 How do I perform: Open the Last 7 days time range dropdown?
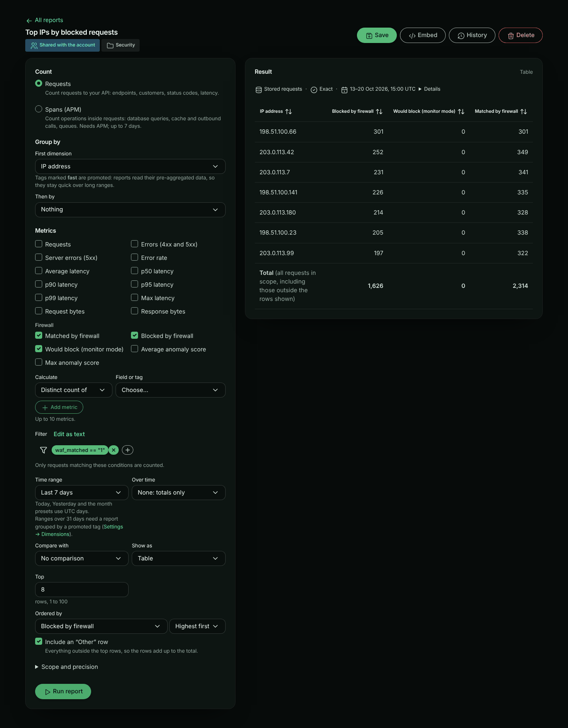[x=82, y=493]
